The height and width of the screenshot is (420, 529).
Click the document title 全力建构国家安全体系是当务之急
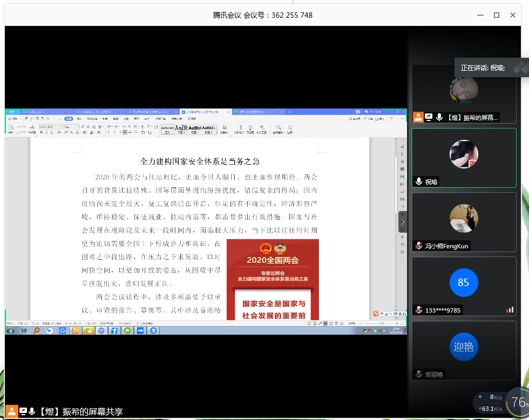[200, 161]
